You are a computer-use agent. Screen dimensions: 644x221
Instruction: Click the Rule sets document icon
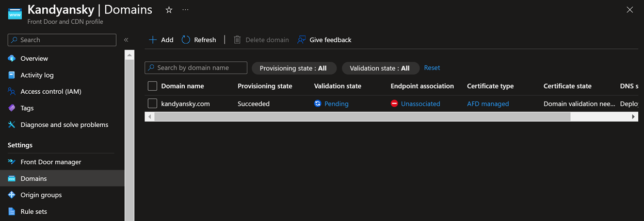click(x=12, y=211)
